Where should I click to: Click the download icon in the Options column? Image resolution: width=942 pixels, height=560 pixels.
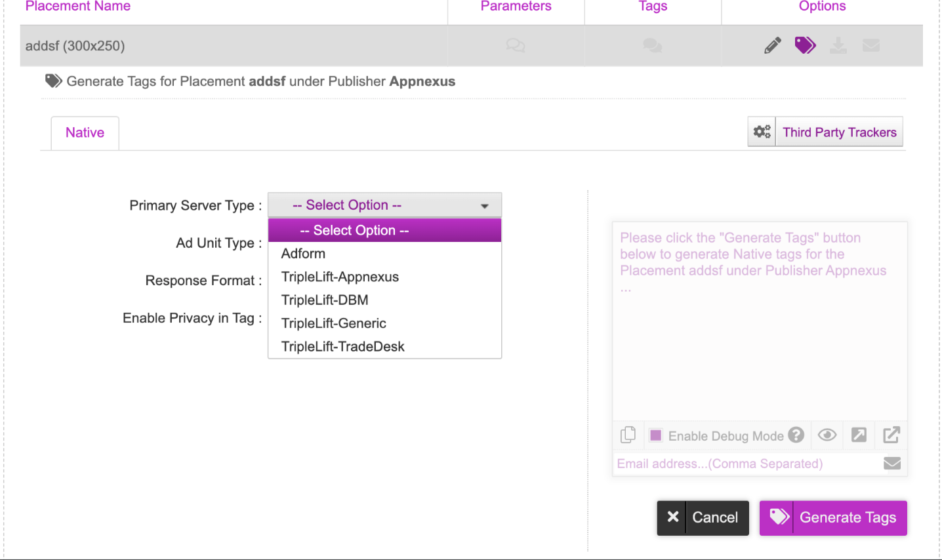coord(838,45)
